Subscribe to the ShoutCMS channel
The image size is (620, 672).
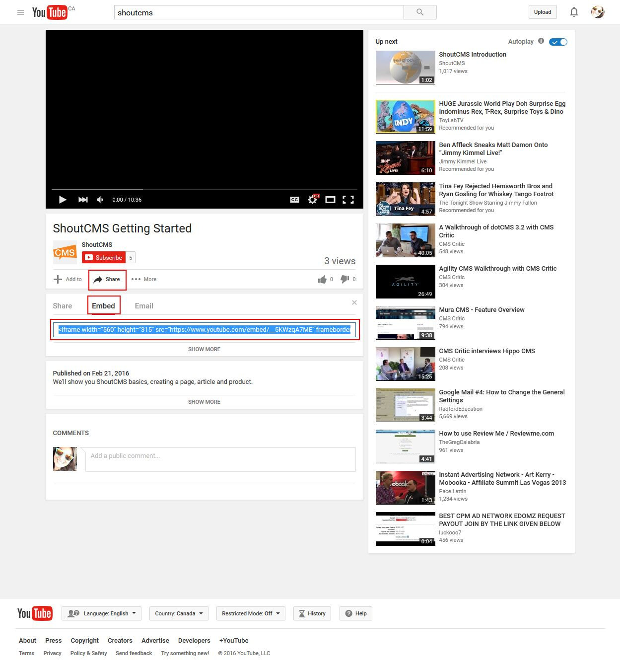pos(103,257)
